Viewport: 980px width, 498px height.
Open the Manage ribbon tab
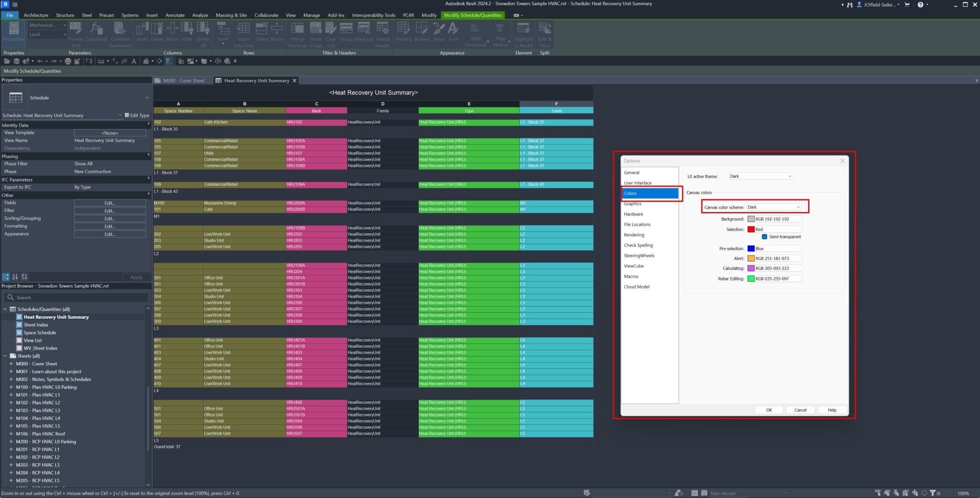312,15
